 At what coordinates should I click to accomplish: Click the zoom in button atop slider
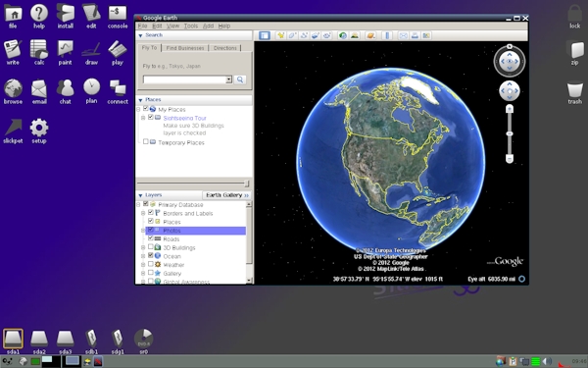tap(510, 109)
